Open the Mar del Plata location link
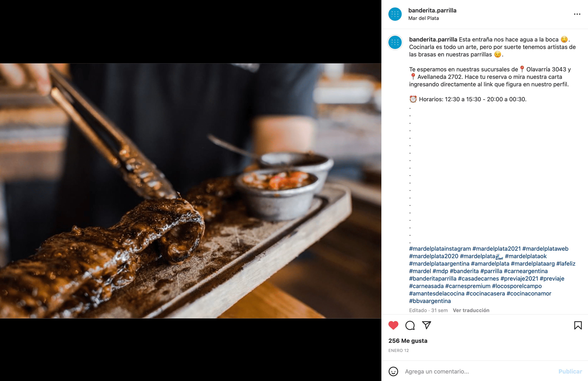The height and width of the screenshot is (381, 588). click(x=423, y=18)
